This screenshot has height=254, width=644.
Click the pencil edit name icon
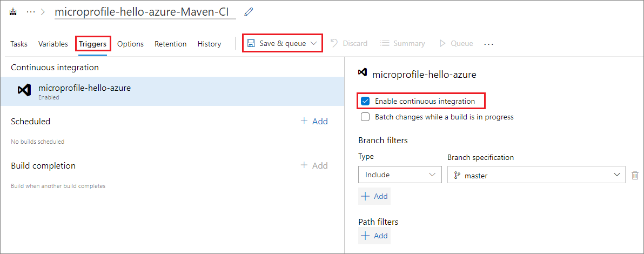[249, 11]
